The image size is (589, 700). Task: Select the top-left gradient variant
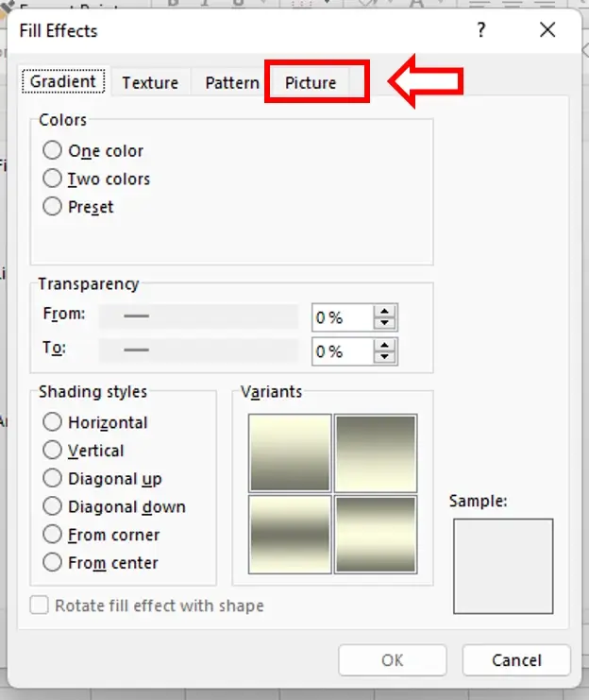tap(290, 453)
